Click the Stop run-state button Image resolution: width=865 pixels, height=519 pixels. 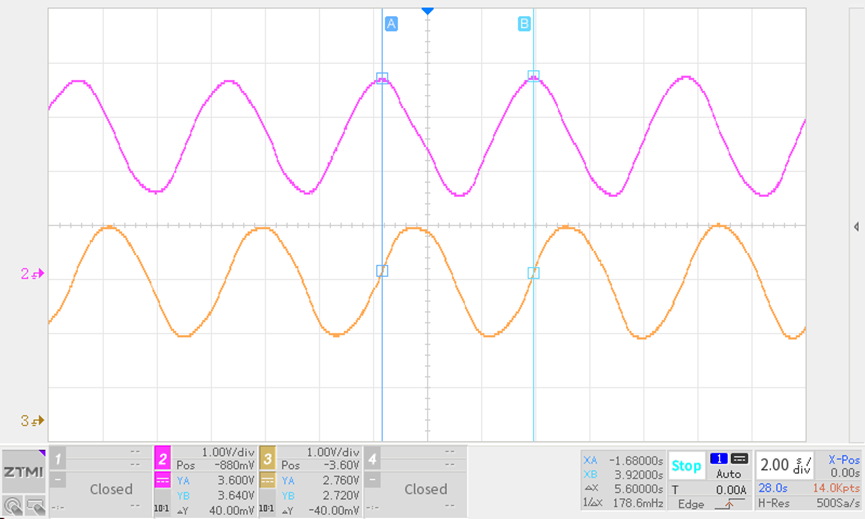tap(686, 466)
